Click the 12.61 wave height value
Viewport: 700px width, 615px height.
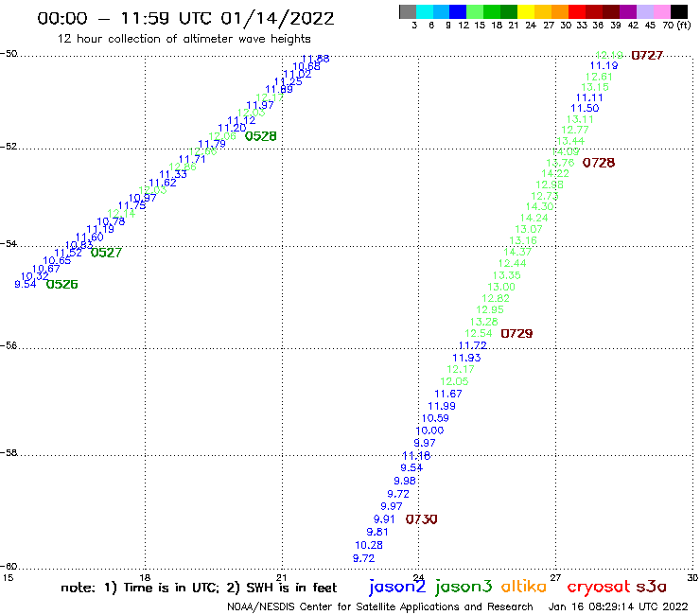pos(599,77)
